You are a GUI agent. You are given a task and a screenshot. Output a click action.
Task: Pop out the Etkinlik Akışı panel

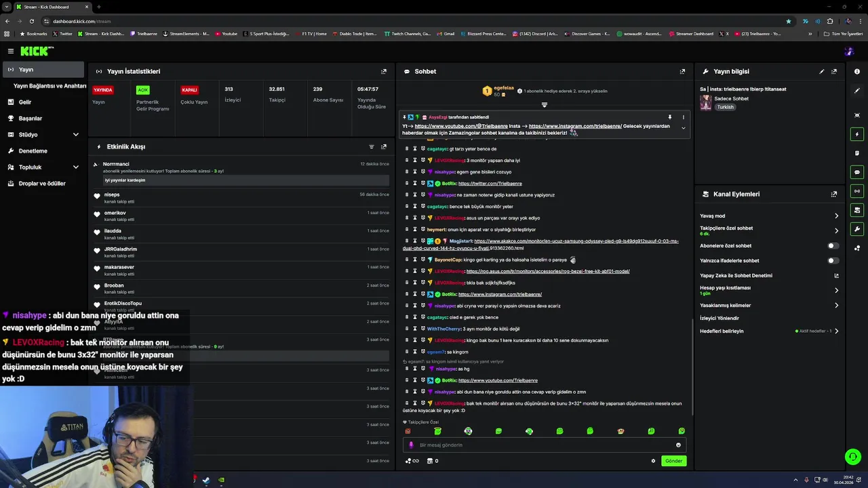(384, 146)
